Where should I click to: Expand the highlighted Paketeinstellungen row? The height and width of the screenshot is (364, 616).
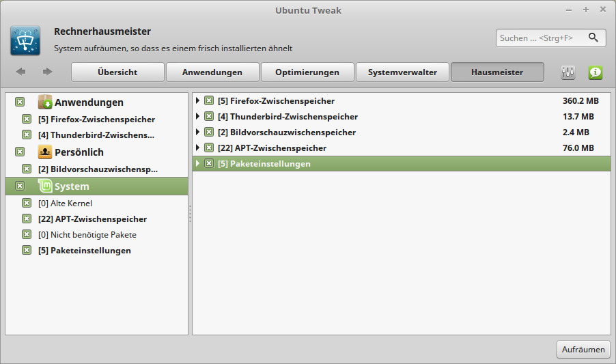pyautogui.click(x=197, y=164)
